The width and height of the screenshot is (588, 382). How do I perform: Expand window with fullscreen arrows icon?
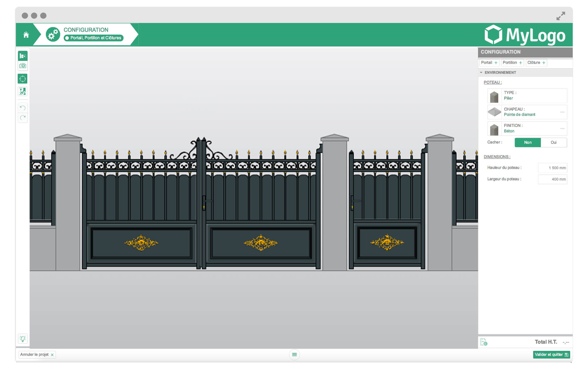tap(561, 16)
